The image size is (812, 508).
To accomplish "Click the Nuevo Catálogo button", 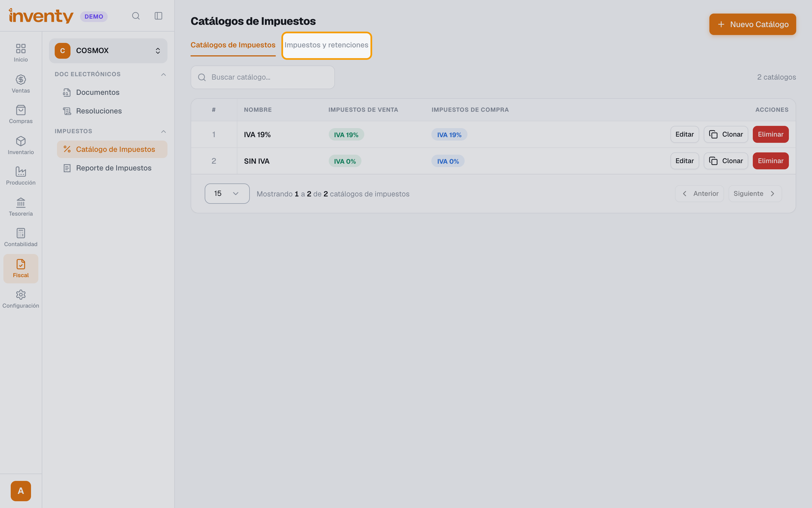I will [752, 24].
